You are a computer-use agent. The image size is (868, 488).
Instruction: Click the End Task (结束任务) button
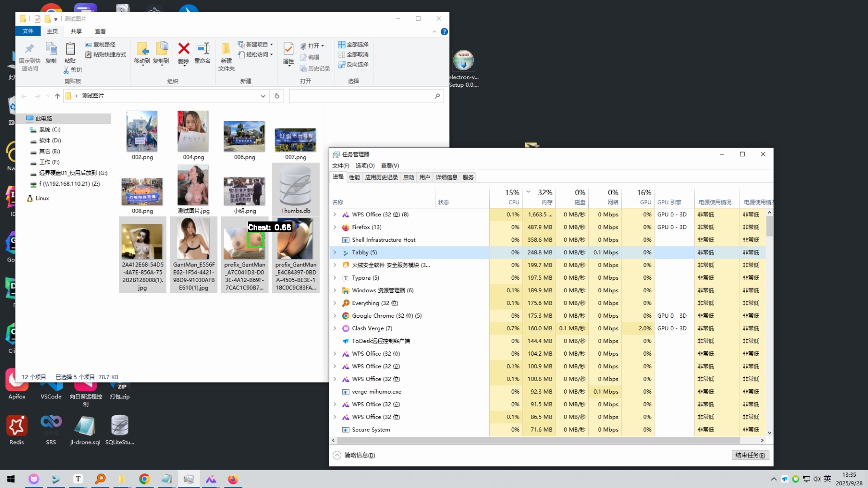point(750,455)
